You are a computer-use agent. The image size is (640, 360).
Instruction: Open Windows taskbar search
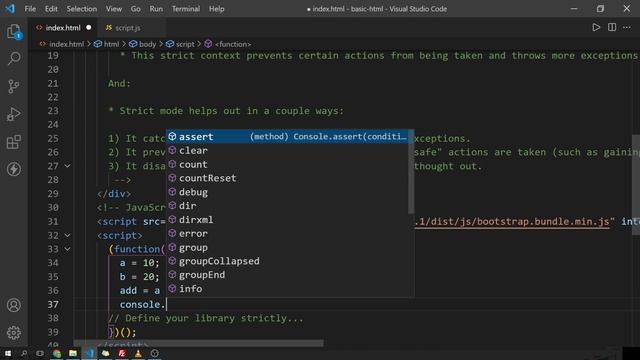click(24, 353)
